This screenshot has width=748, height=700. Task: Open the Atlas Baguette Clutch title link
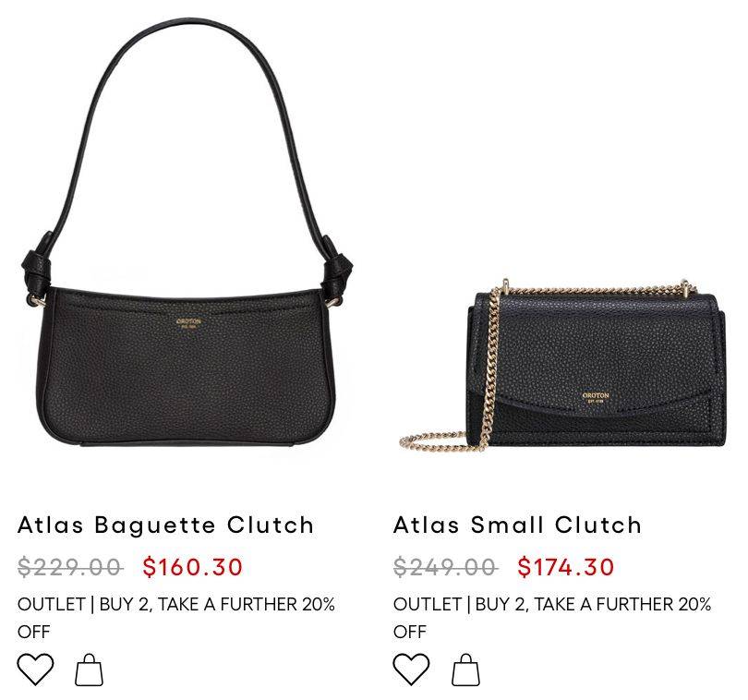[x=165, y=525]
